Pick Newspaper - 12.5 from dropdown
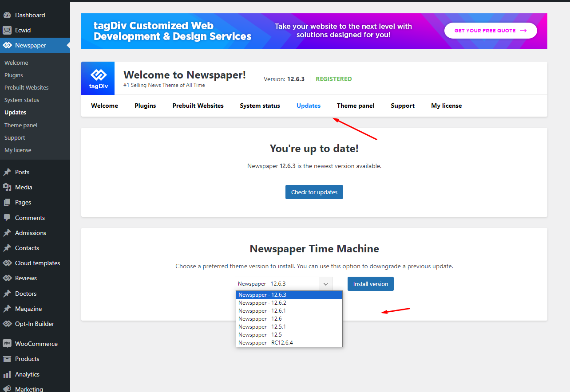570x392 pixels. click(289, 335)
